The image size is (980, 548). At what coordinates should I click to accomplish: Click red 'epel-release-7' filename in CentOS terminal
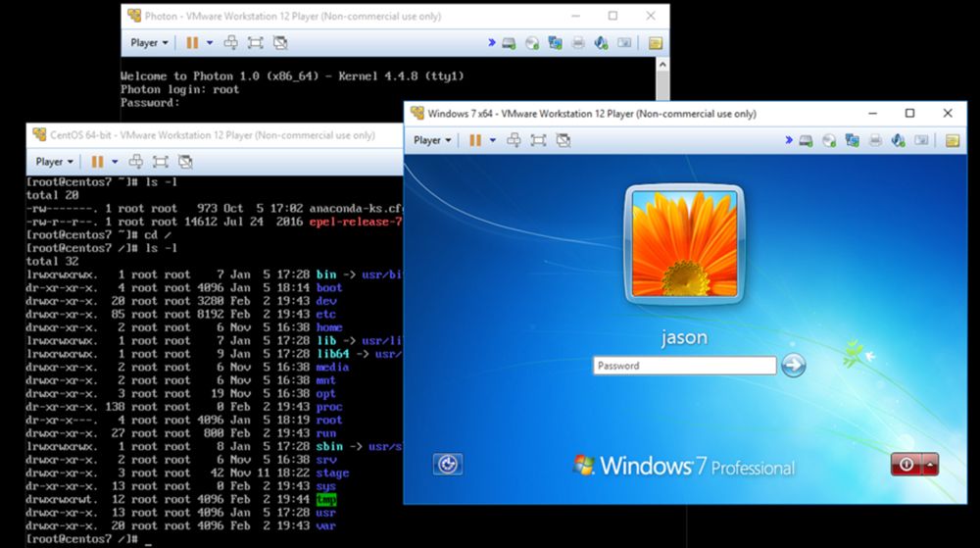[x=355, y=222]
